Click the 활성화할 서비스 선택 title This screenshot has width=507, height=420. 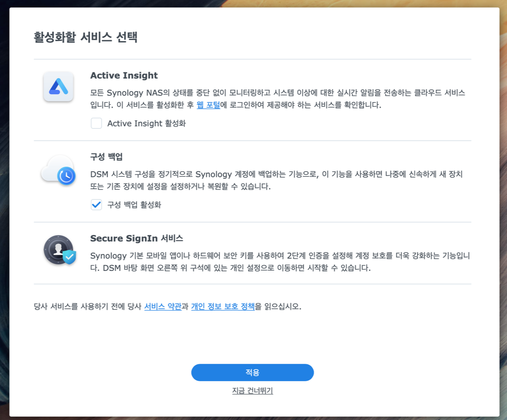pyautogui.click(x=86, y=37)
